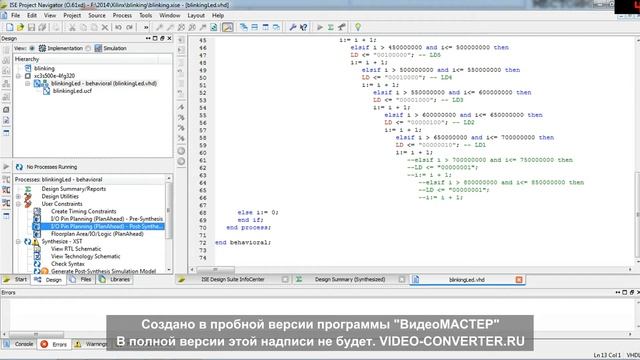Screen dimensions: 640x360
Task: Open the View menu
Action: point(50,16)
